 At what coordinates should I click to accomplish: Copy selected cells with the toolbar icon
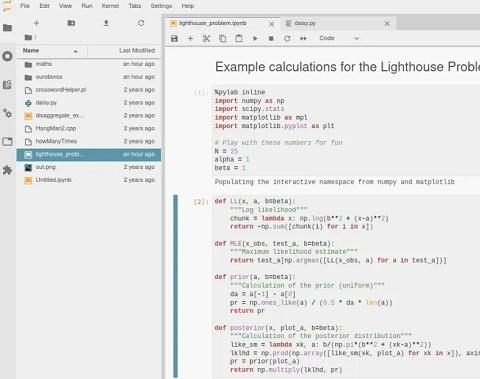point(222,38)
